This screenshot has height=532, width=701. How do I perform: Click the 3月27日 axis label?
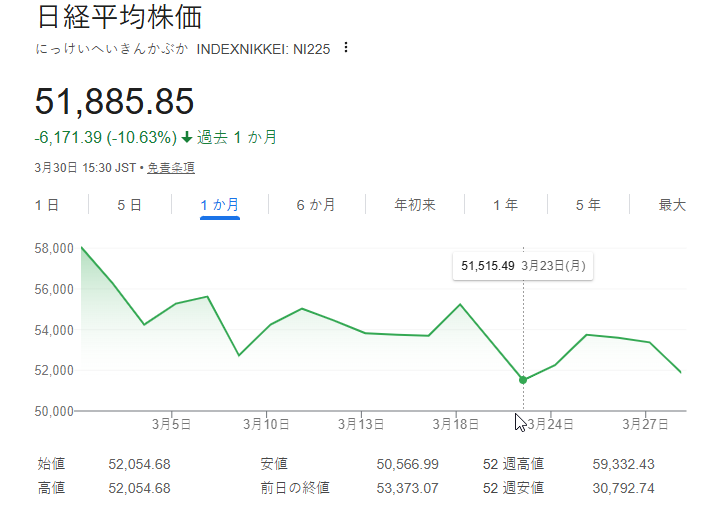tap(646, 424)
